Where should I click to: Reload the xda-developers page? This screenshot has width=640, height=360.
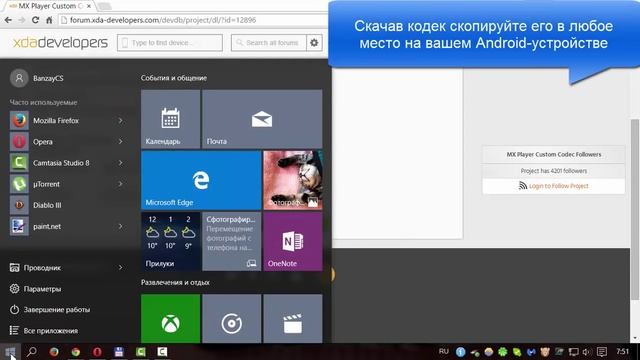36,20
